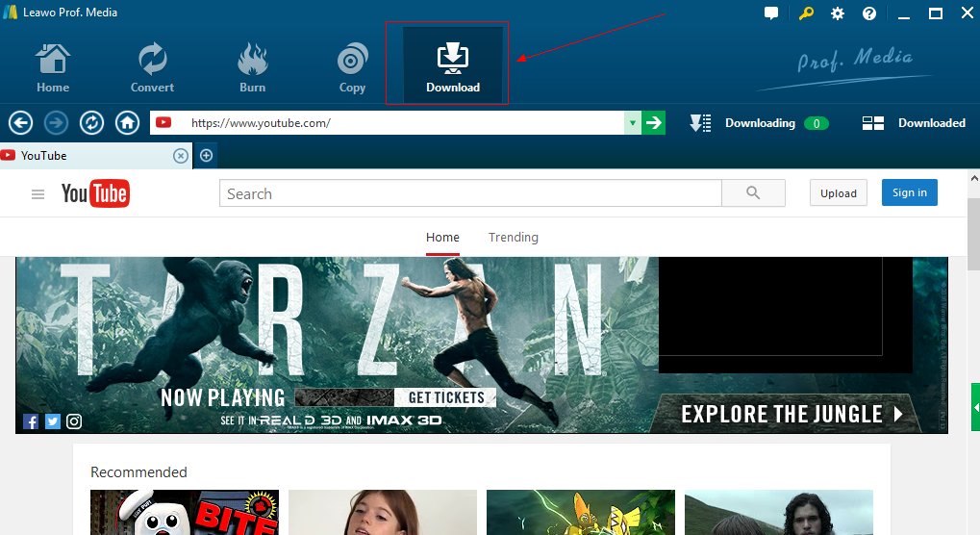Click the key registration icon
Viewport: 980px width, 535px height.
806,13
